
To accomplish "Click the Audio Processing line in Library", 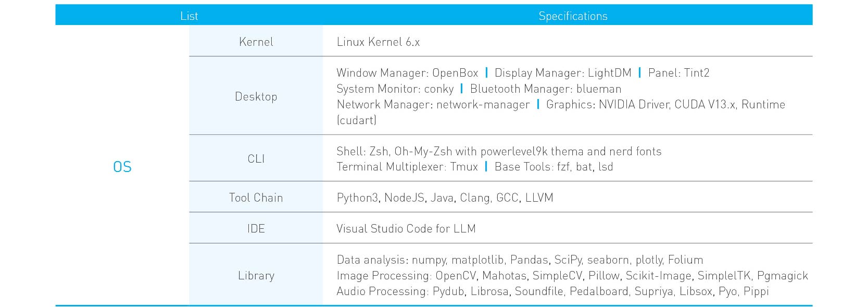I will pos(552,291).
